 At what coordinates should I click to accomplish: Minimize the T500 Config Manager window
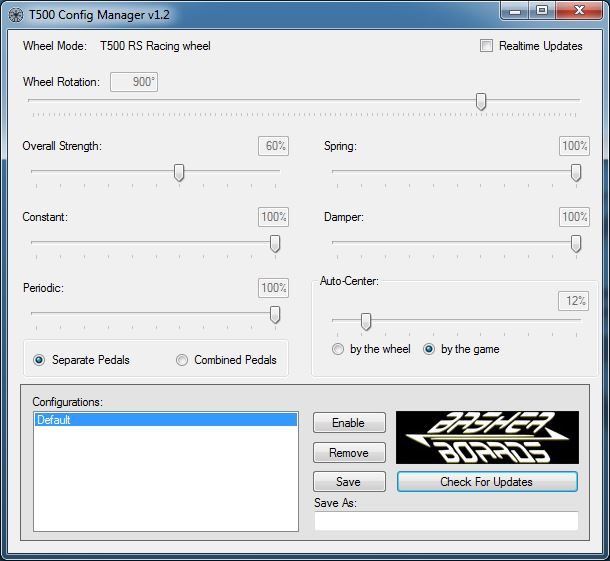point(515,11)
